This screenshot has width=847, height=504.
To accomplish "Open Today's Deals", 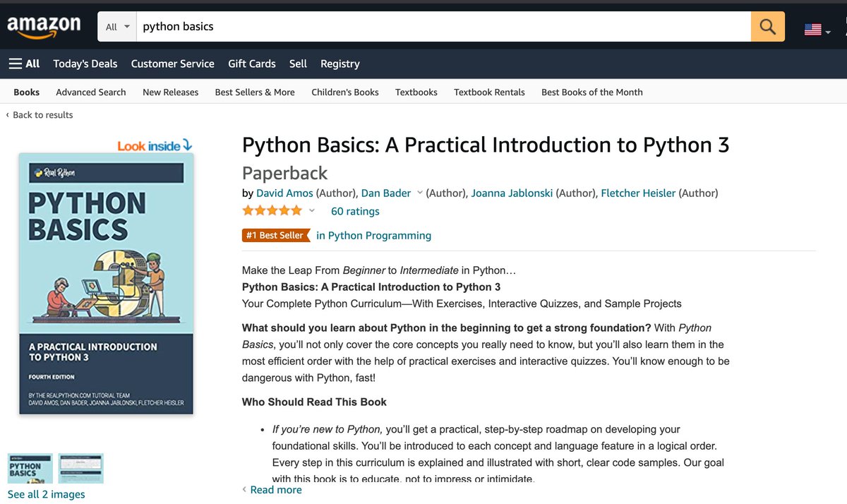I will [x=85, y=64].
